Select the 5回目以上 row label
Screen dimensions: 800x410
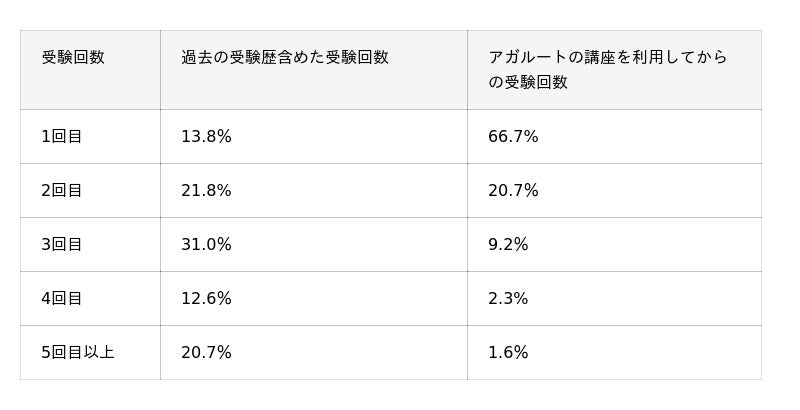click(x=78, y=353)
